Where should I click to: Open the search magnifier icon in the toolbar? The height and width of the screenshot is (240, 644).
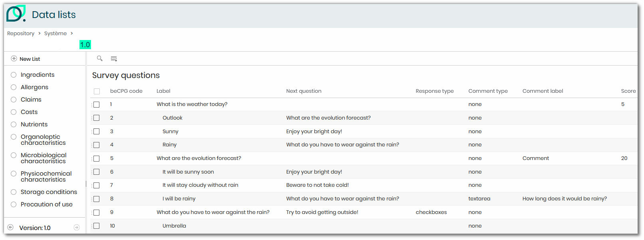pos(100,58)
